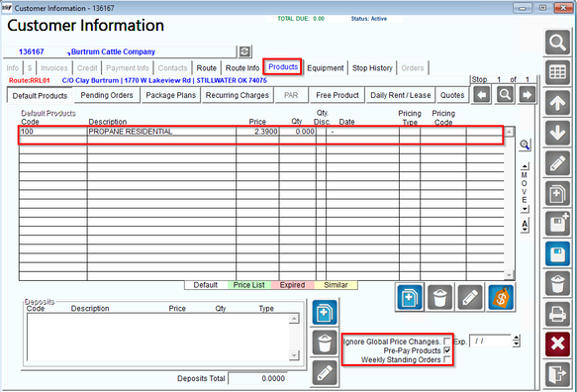Sort products with the A sort icon
The image size is (577, 392).
pyautogui.click(x=525, y=226)
